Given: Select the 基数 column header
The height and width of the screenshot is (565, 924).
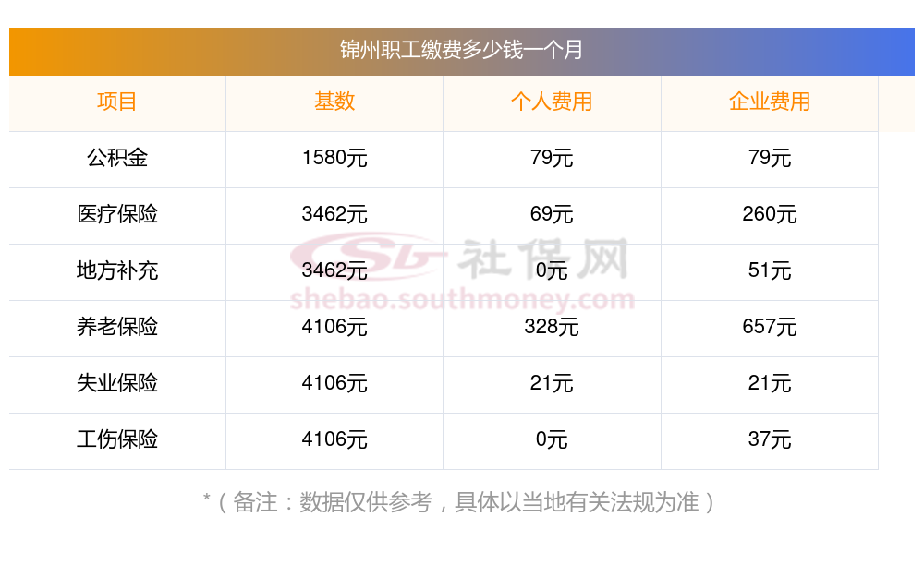Looking at the screenshot, I should (334, 102).
